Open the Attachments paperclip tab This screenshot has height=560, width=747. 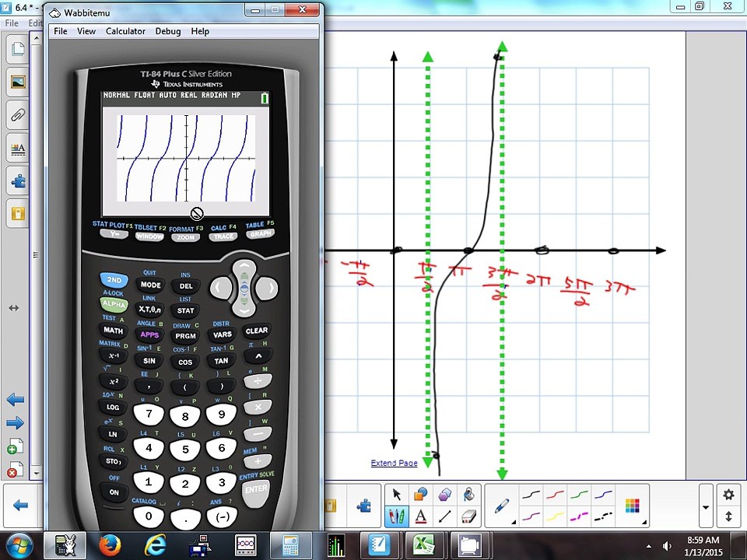(x=18, y=115)
